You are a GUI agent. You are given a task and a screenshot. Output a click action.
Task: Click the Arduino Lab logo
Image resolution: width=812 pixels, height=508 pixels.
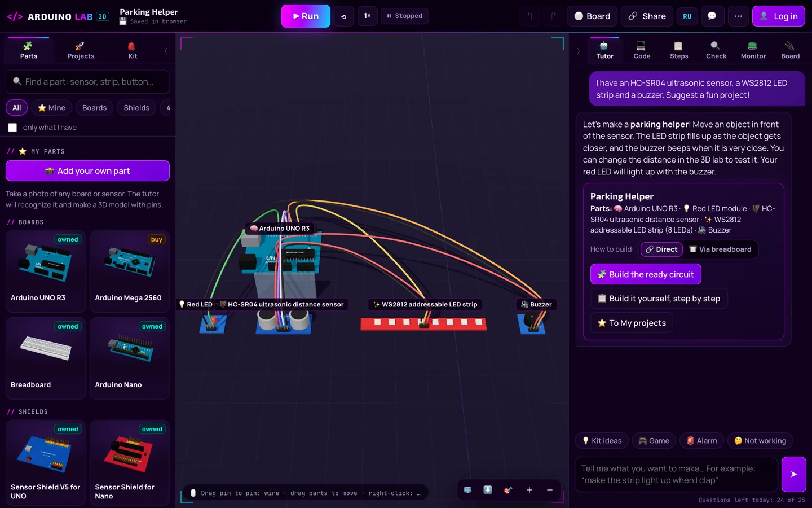(x=58, y=16)
